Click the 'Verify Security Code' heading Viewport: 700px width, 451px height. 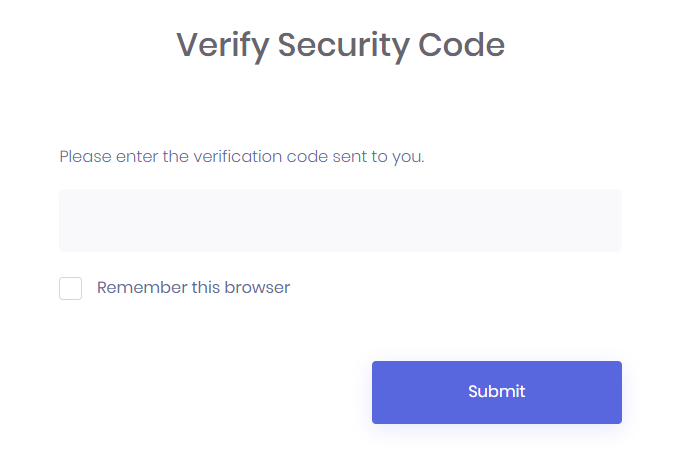tap(341, 45)
